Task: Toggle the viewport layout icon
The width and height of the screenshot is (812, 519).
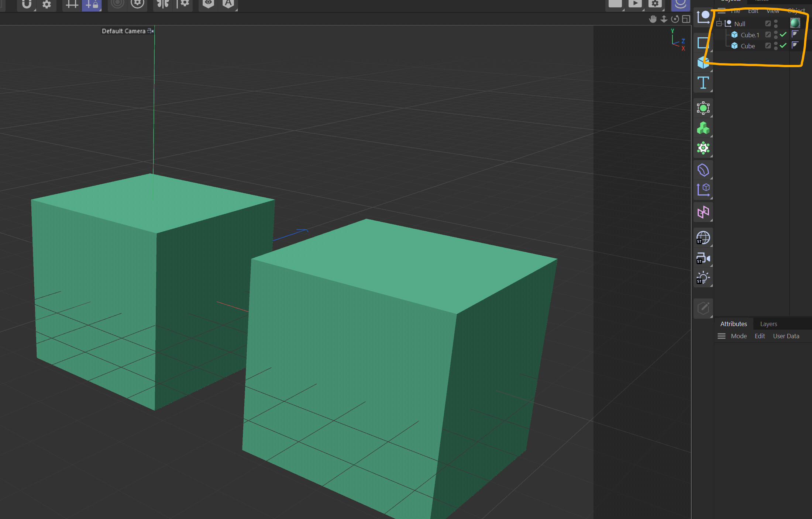Action: 686,19
